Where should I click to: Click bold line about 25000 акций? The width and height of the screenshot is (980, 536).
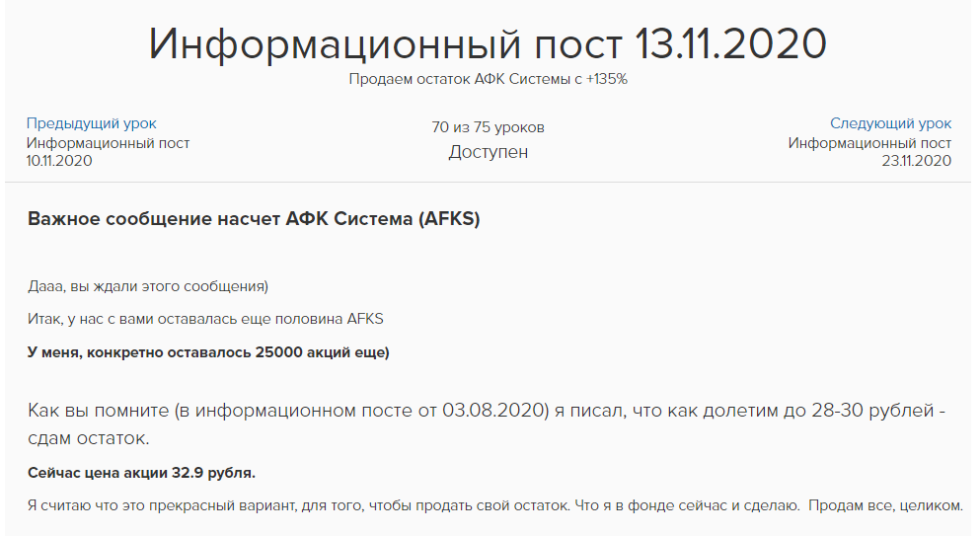(208, 352)
